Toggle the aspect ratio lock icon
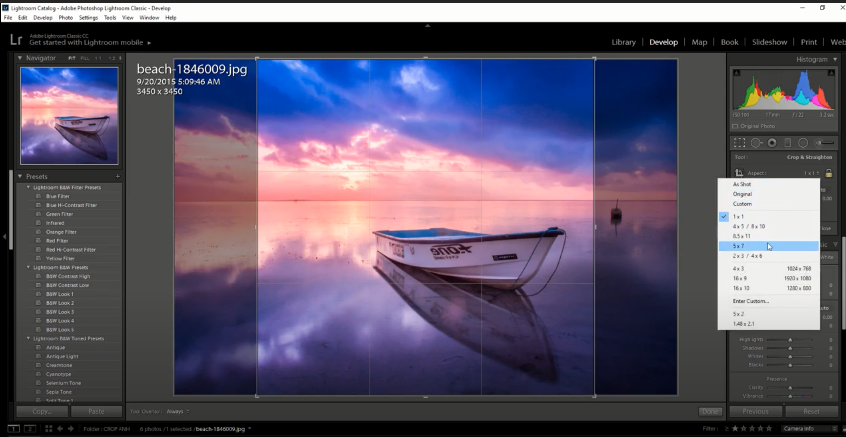 [x=828, y=174]
